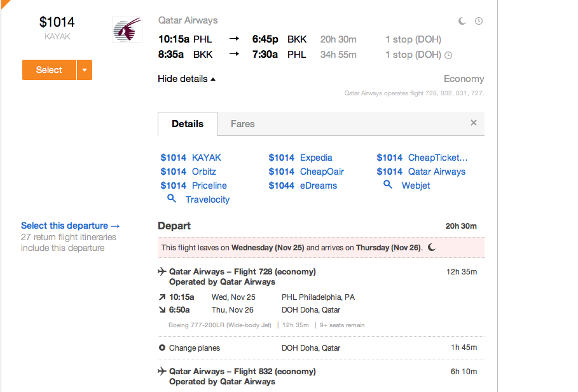Click the Travelocity search magnifier icon

171,199
